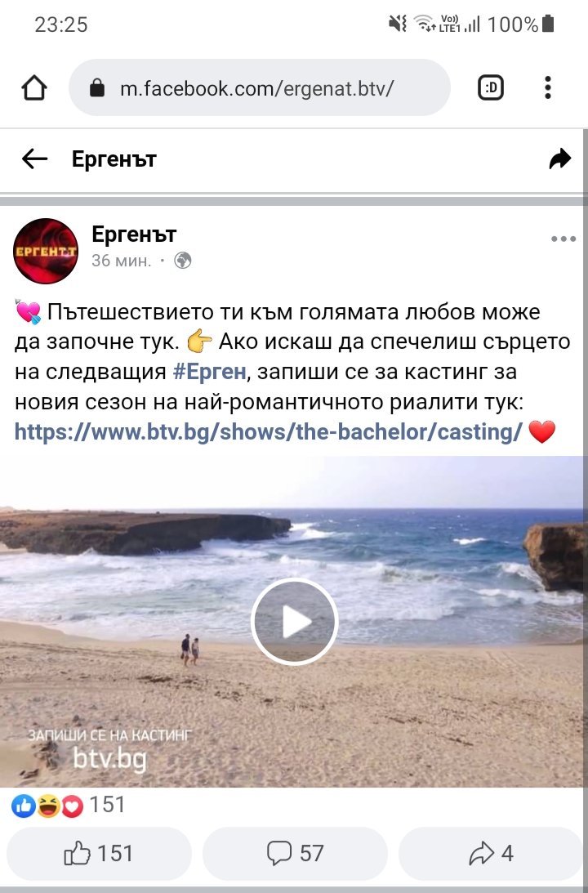The width and height of the screenshot is (588, 893).
Task: Share the post using the 4 shares button
Action: tap(492, 853)
